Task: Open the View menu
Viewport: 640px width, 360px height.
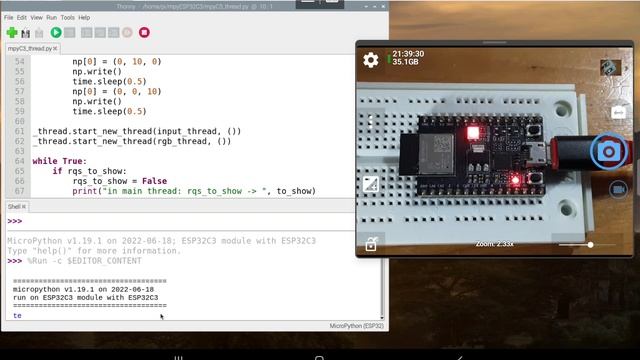Action: pyautogui.click(x=36, y=18)
